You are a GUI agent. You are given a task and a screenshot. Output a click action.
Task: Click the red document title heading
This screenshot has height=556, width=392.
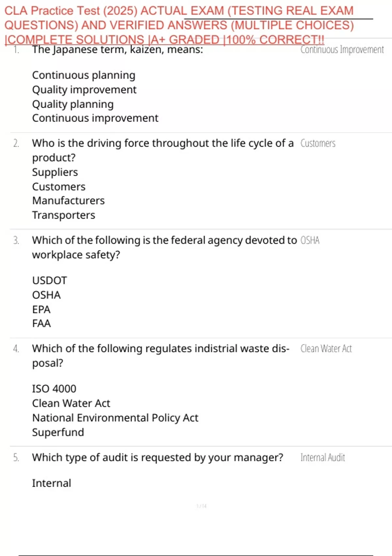tap(179, 25)
